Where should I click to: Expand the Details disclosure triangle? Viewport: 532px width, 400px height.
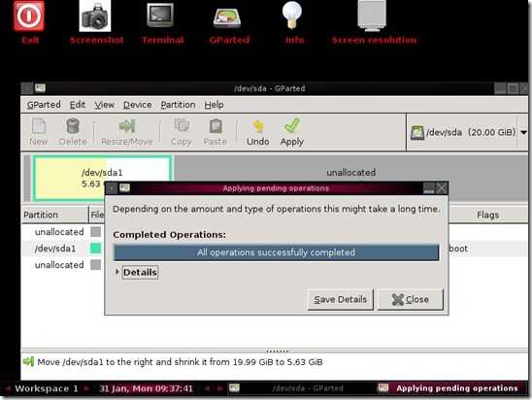pos(117,272)
